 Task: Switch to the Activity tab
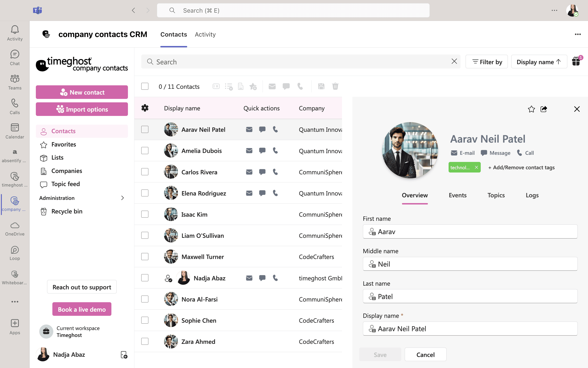tap(205, 34)
